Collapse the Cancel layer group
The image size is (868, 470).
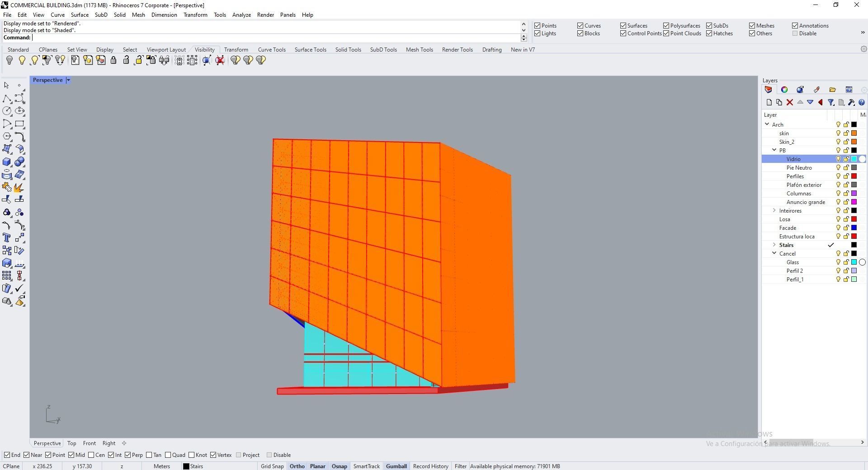[774, 253]
